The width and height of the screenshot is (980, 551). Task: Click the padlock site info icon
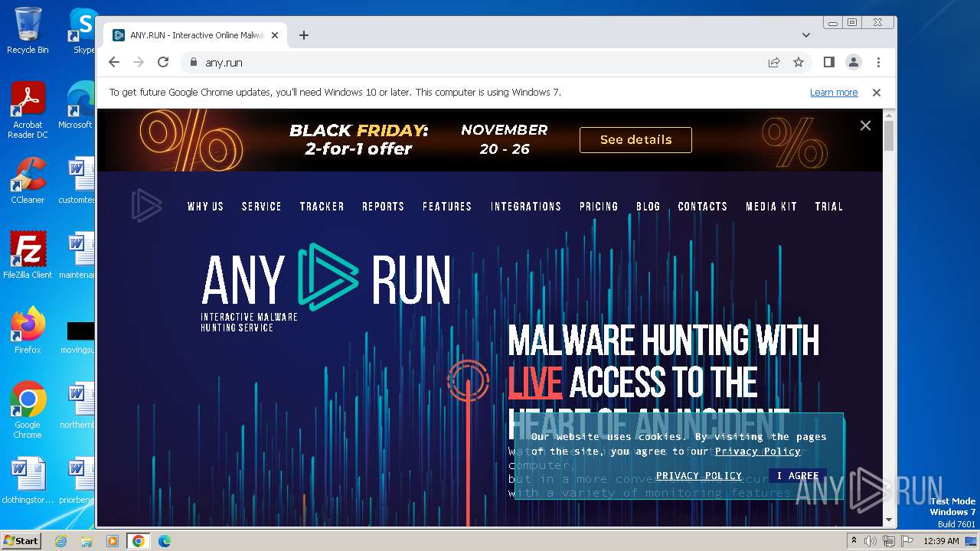click(193, 62)
